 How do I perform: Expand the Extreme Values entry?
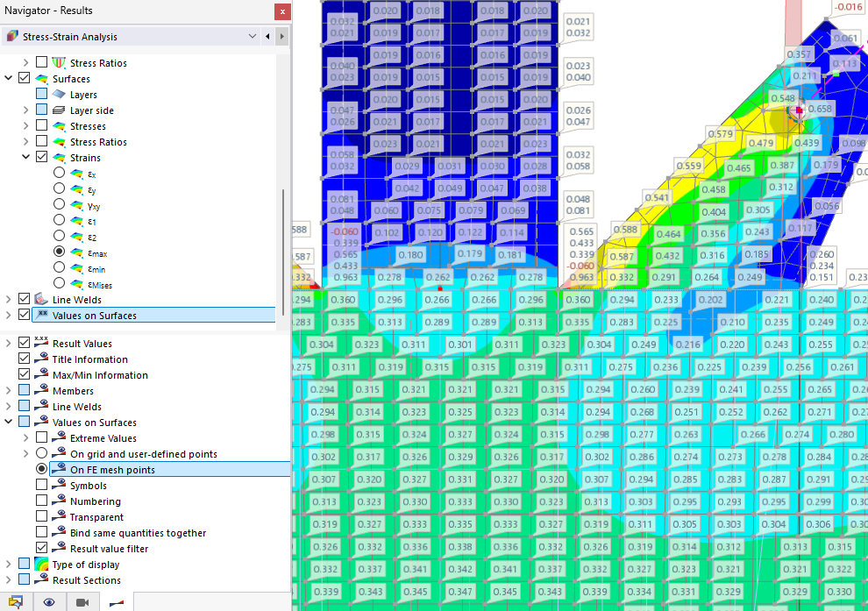click(25, 438)
